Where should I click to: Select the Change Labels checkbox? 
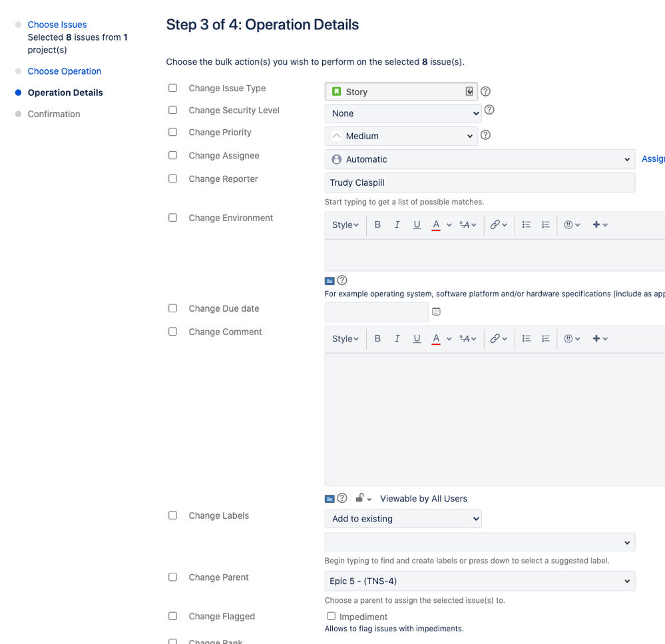pos(172,515)
